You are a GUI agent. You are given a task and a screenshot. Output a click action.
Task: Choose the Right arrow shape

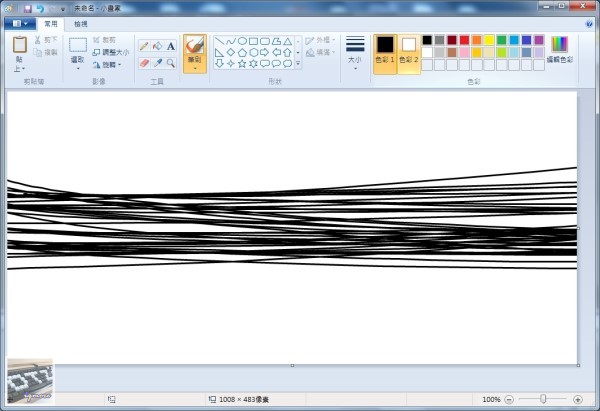coord(265,52)
